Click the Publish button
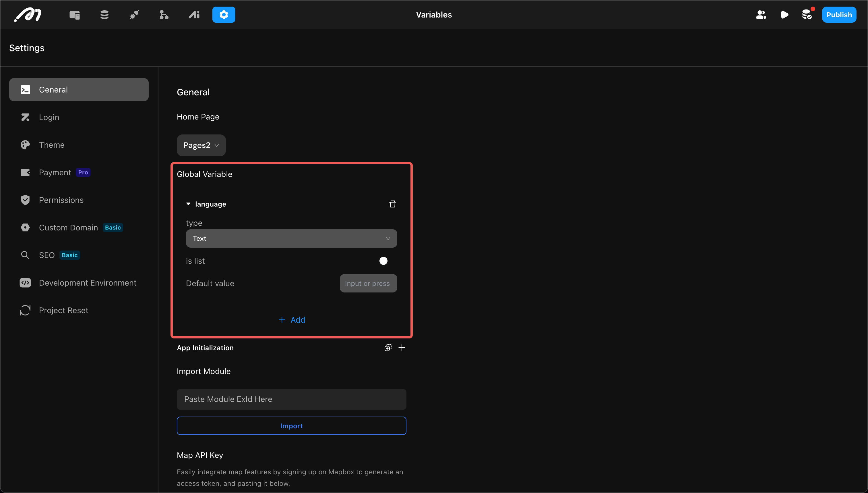Image resolution: width=868 pixels, height=493 pixels. 839,15
